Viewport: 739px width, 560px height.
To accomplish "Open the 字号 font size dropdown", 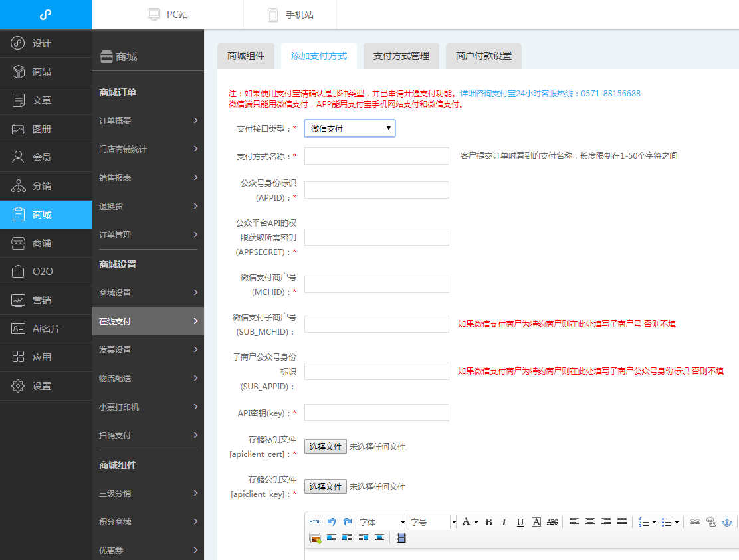I will (x=432, y=522).
